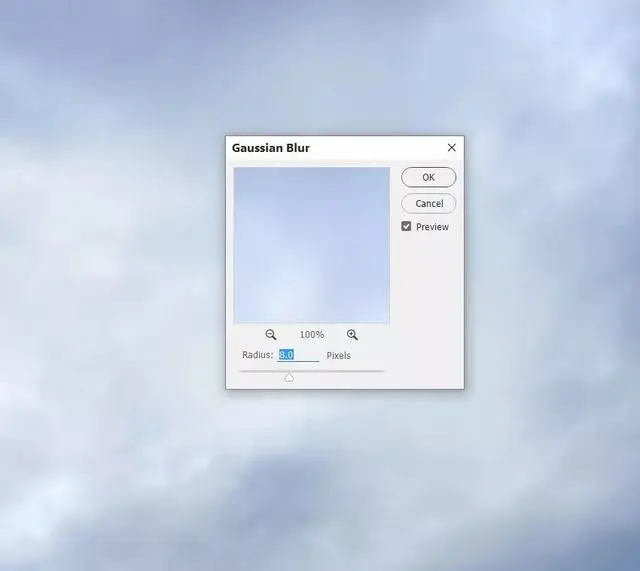Click the Radius slider handle

(289, 378)
